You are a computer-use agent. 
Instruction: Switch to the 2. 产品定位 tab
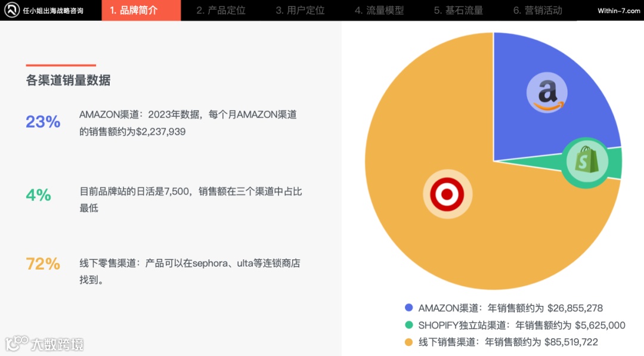pyautogui.click(x=221, y=10)
